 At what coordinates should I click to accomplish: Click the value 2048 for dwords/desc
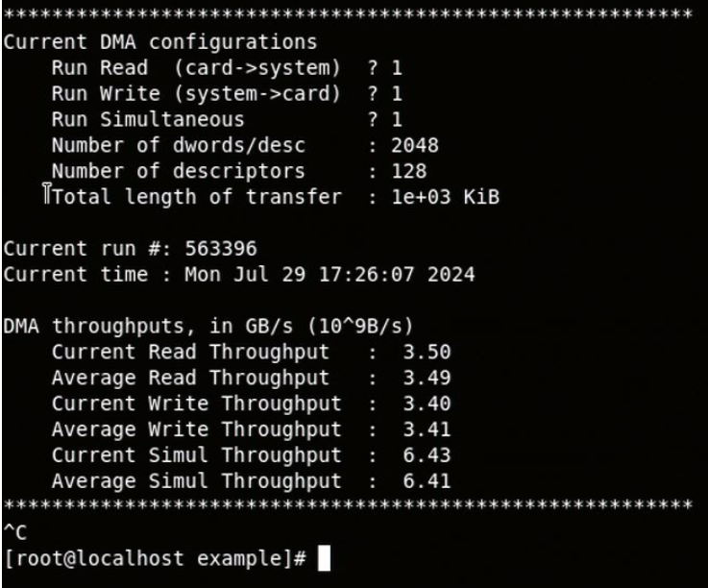click(x=415, y=146)
